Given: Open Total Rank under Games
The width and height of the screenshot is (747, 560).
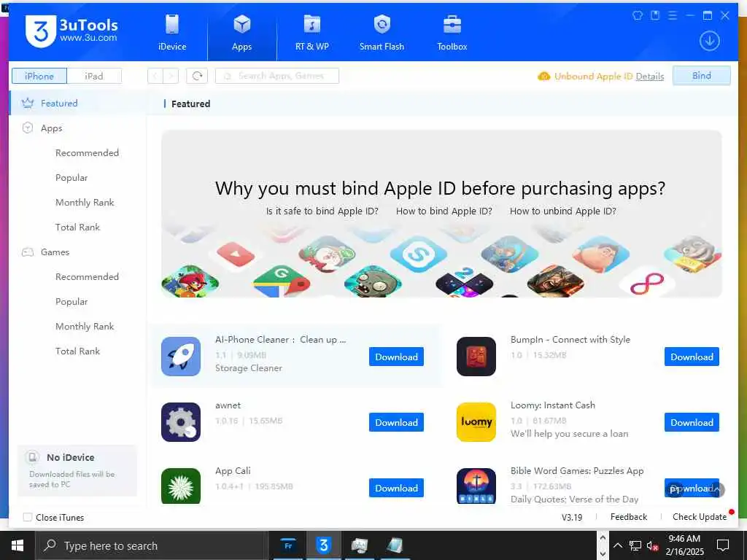Looking at the screenshot, I should pos(77,351).
